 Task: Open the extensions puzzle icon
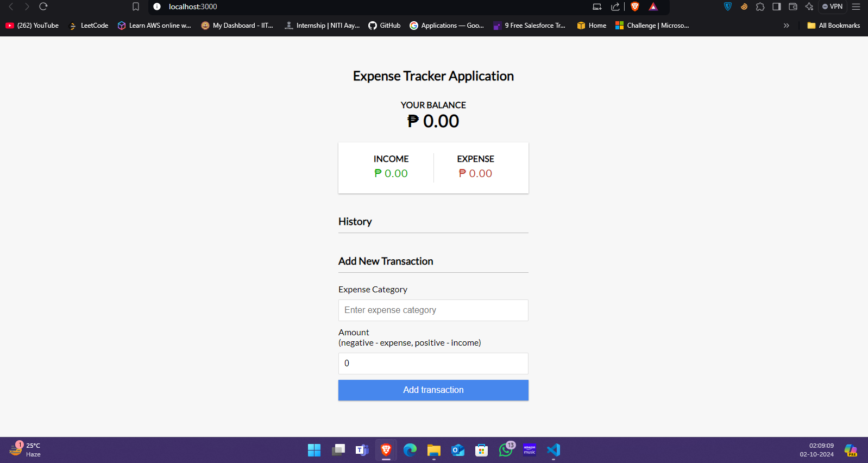pyautogui.click(x=760, y=7)
